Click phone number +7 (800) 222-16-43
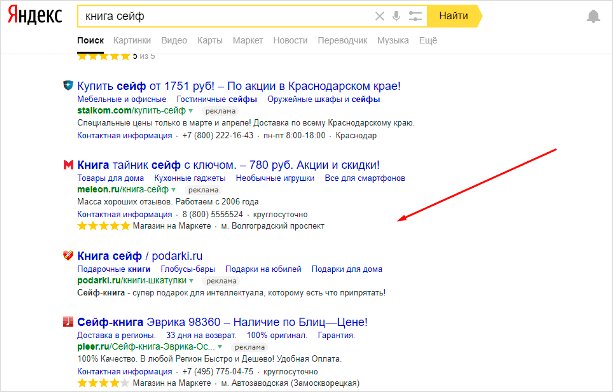Viewport: 613px width, 392px height. 218,136
